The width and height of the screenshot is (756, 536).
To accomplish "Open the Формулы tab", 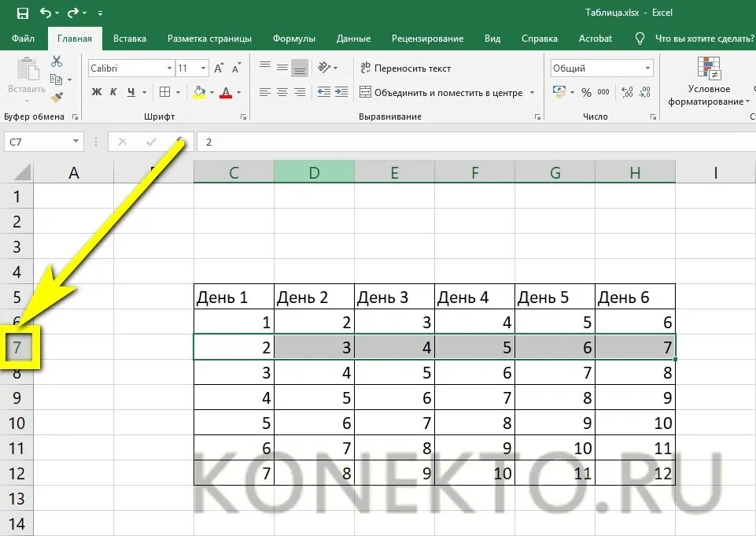I will point(293,39).
